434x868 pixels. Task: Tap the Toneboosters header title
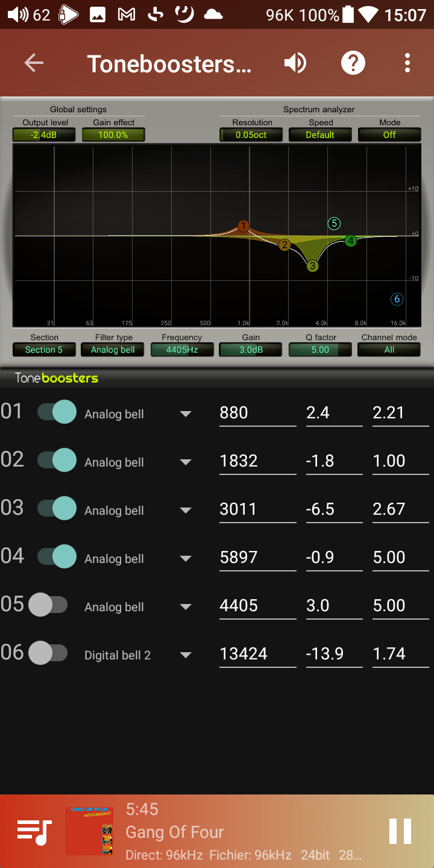[x=169, y=63]
